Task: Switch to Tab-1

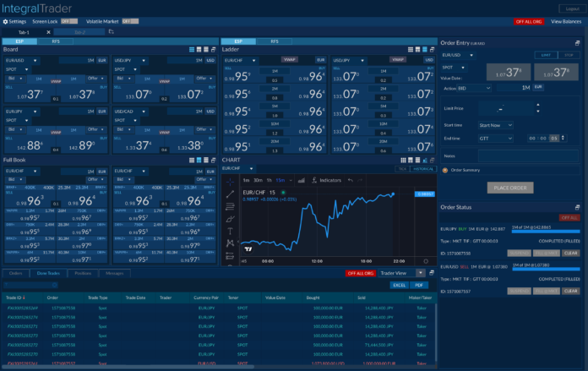Action: pyautogui.click(x=24, y=32)
